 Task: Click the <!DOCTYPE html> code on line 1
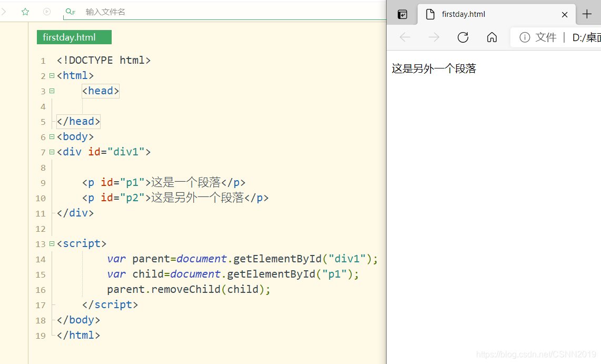(x=104, y=60)
